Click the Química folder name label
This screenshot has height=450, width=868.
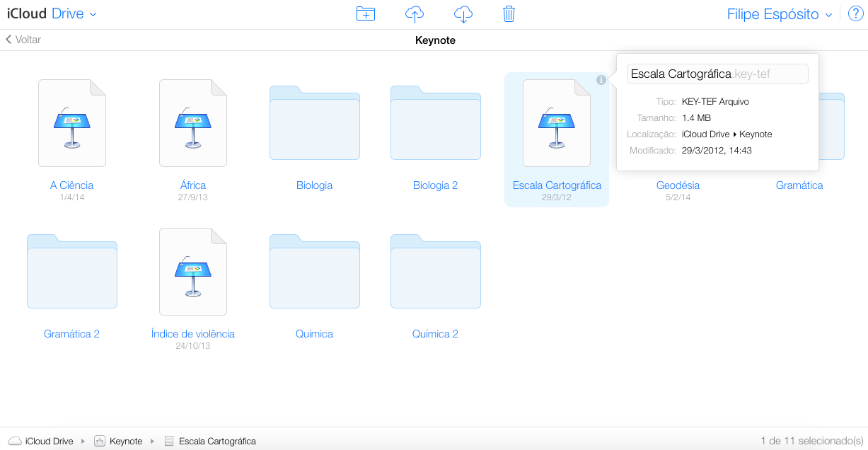point(315,334)
